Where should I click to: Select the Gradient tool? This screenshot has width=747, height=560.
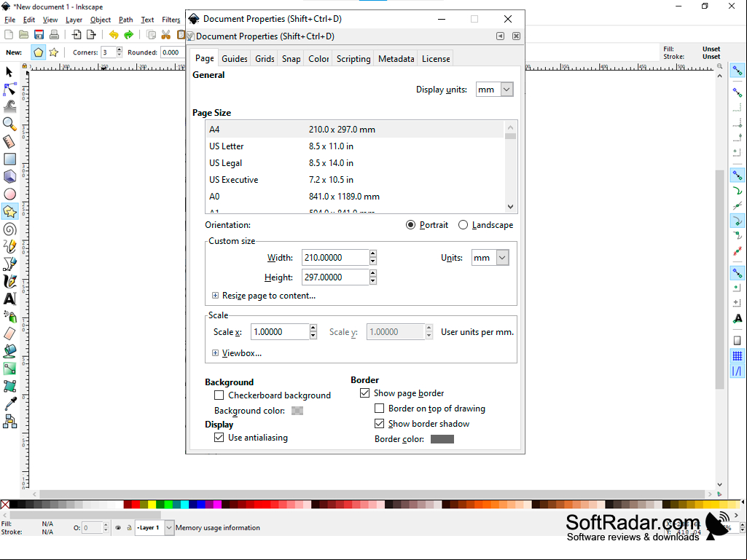coord(9,368)
